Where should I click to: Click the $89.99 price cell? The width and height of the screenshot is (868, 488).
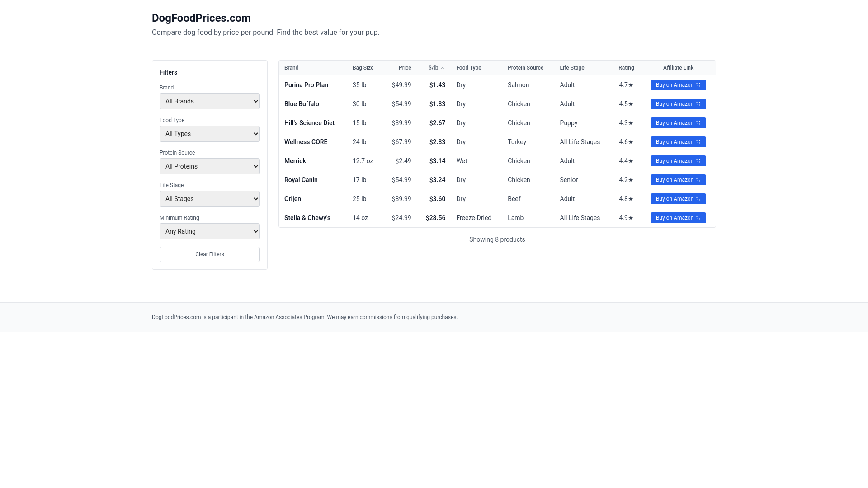click(401, 199)
